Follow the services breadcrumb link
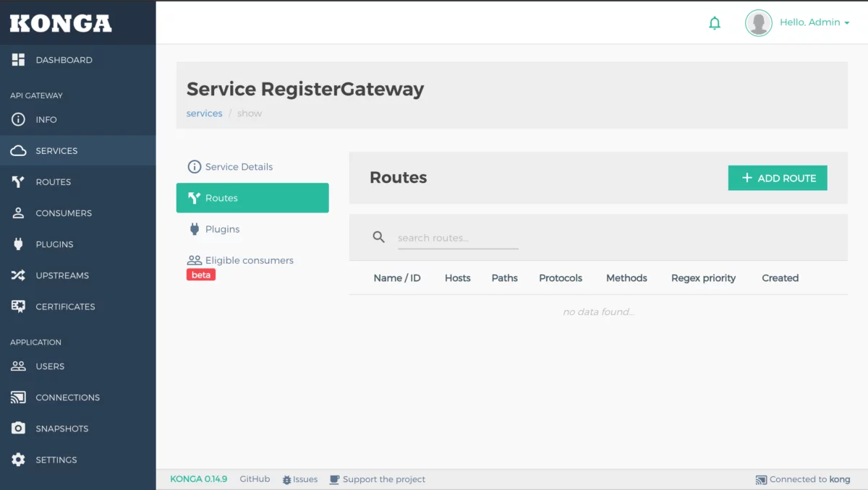This screenshot has width=868, height=490. coord(204,113)
